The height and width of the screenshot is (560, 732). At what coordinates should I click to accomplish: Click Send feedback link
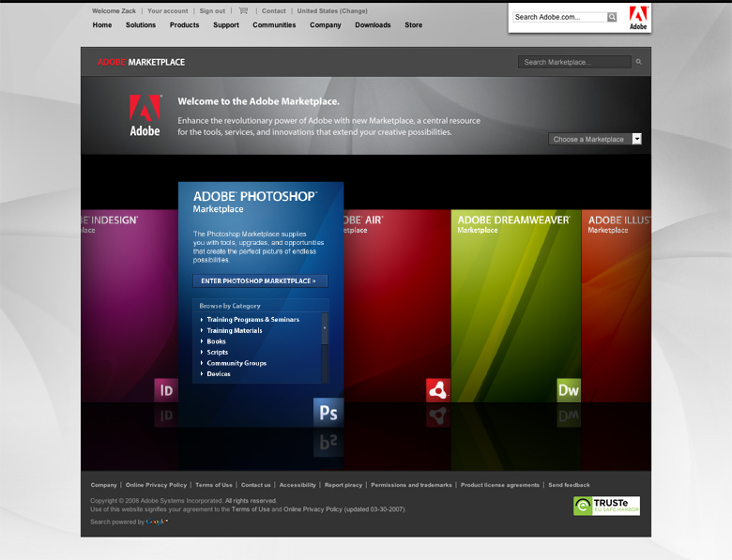(x=569, y=485)
